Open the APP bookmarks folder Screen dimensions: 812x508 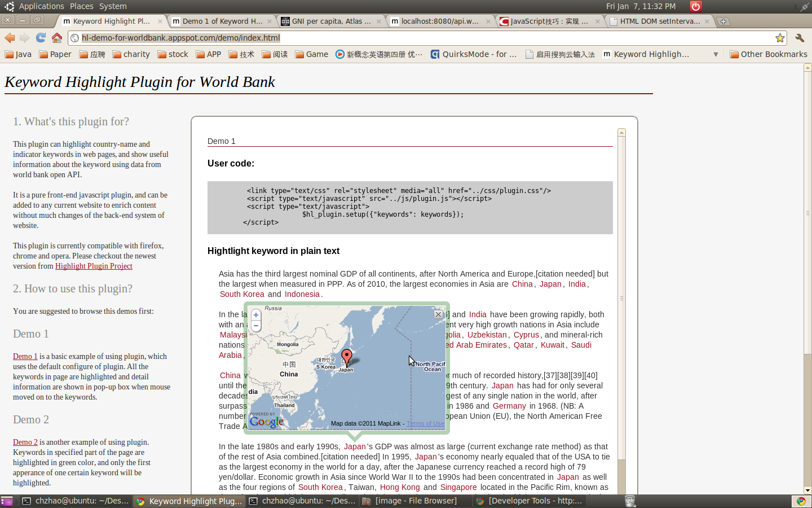(208, 54)
